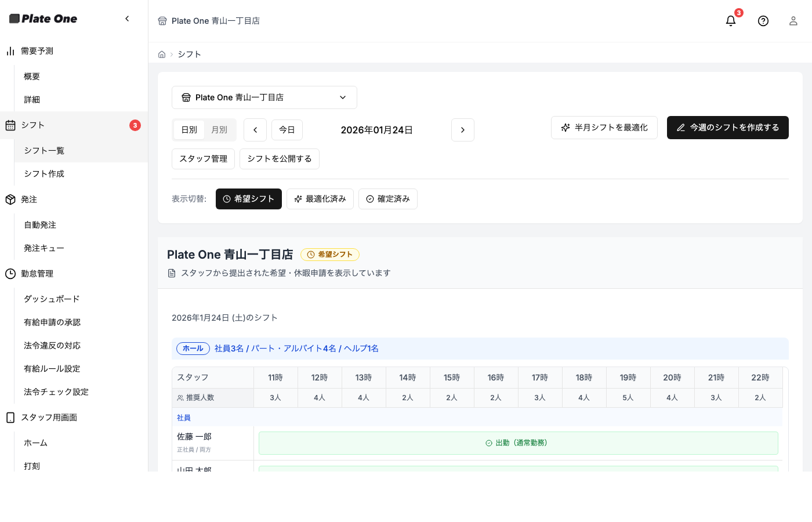Toggle the スタッフ用画面 sidebar section label
The image size is (812, 522).
(x=49, y=418)
